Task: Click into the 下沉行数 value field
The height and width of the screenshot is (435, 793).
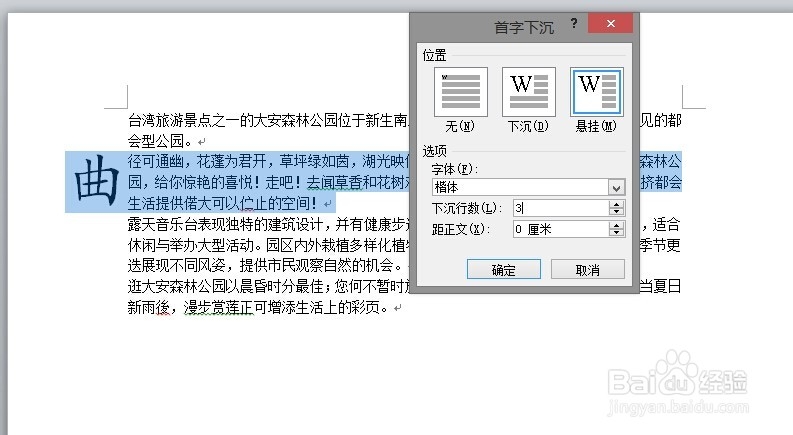Action: click(x=561, y=208)
